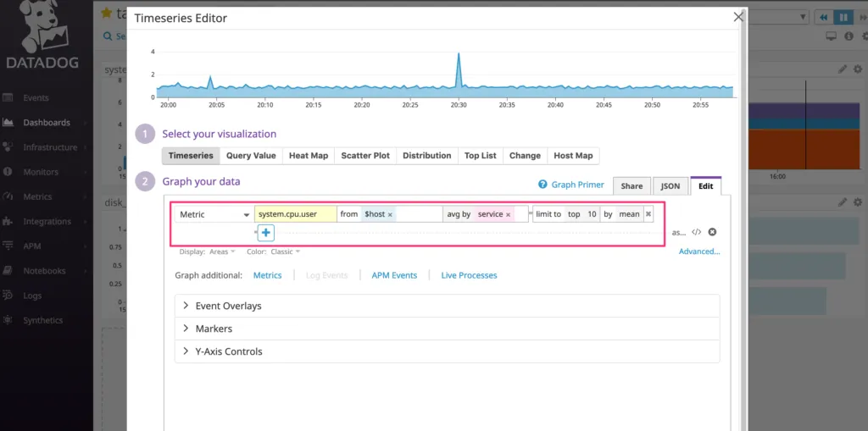Toggle the dashboard favorite star

coord(107,13)
